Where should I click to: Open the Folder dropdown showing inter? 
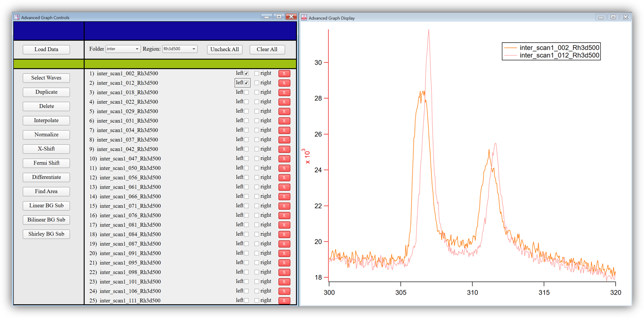(123, 49)
